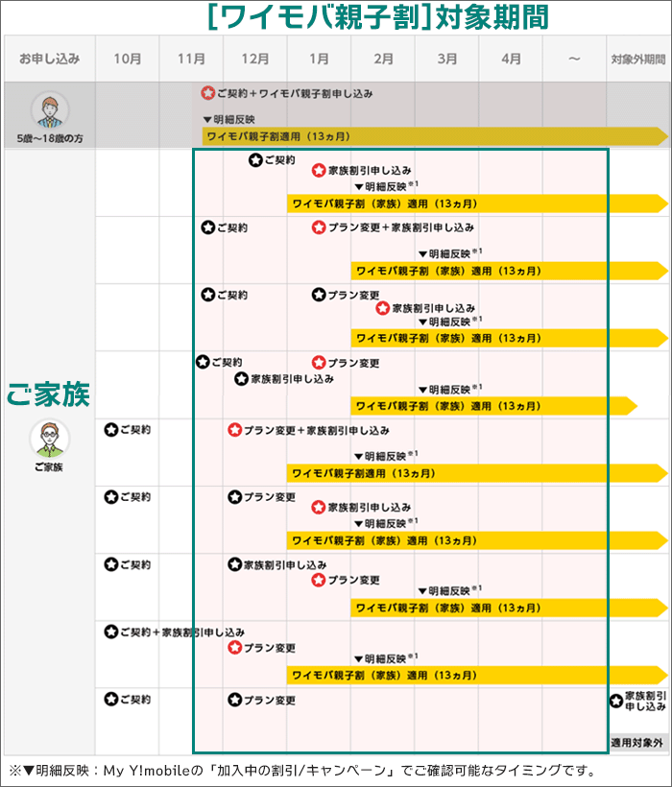672x787 pixels.
Task: Click the red 家族割引申し込み star in 2月 column
Action: (x=382, y=308)
